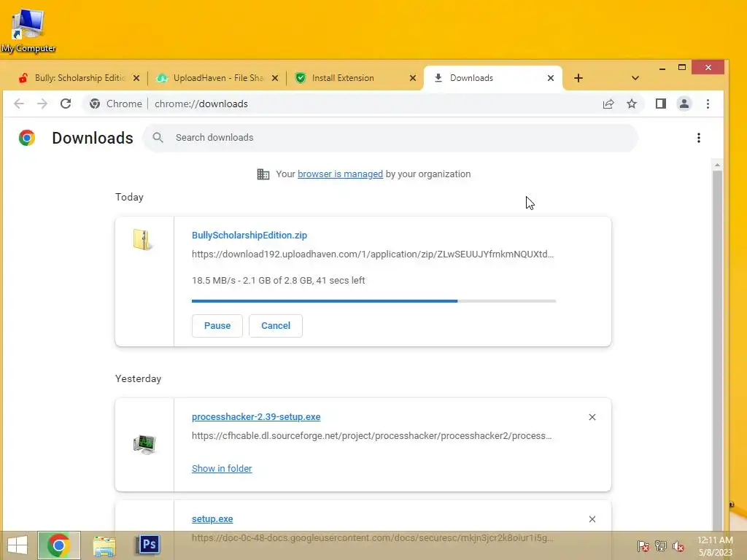Click the BullyScholarshipEdition zip file icon

(x=142, y=239)
